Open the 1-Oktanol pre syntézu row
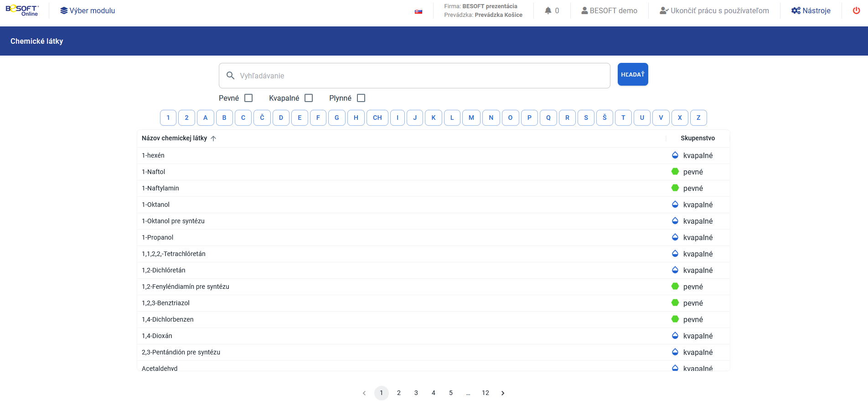The image size is (868, 405). [433, 221]
